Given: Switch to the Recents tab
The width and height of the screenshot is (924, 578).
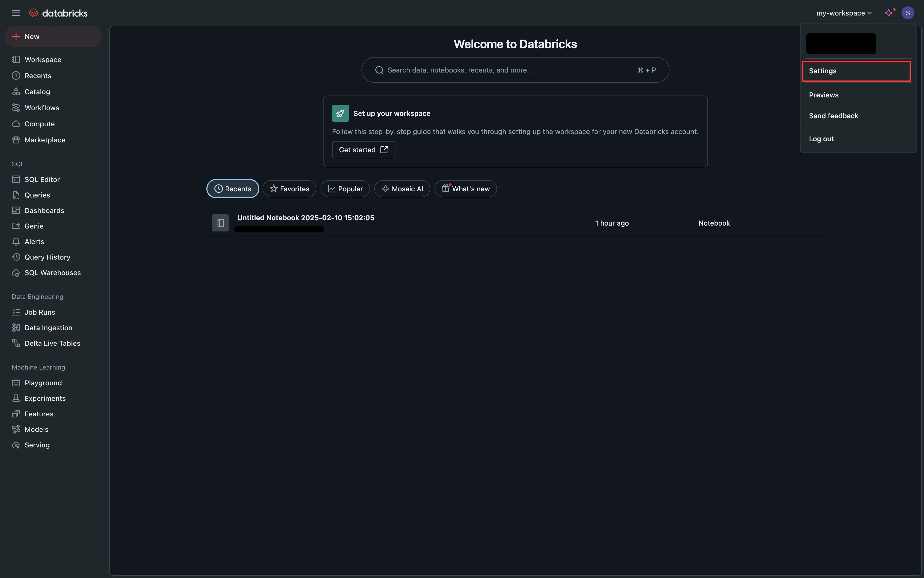Looking at the screenshot, I should (x=233, y=189).
